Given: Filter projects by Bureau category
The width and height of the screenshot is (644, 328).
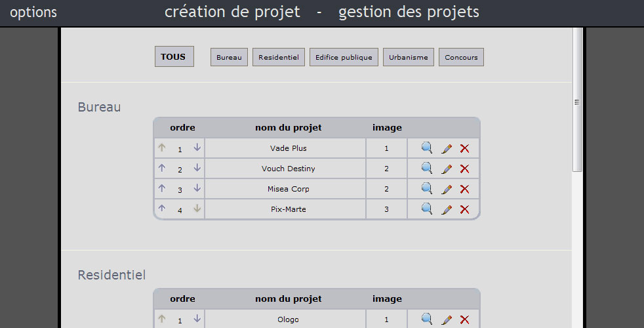Looking at the screenshot, I should point(229,58).
